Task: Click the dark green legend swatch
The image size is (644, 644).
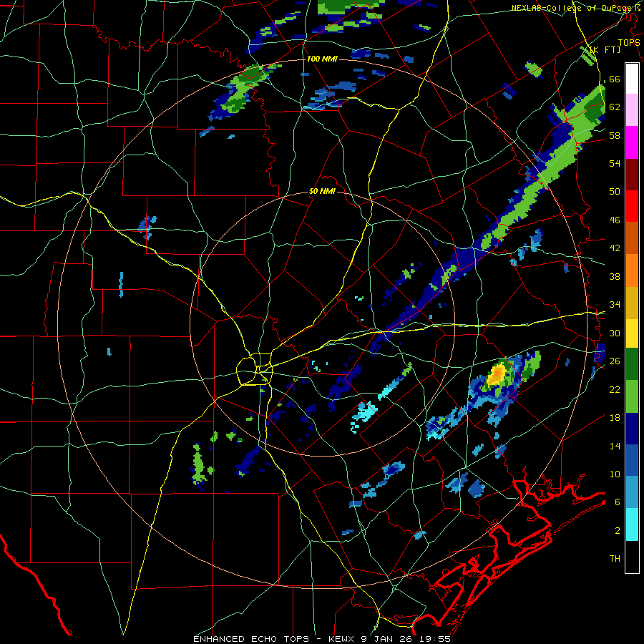Action: 632,364
